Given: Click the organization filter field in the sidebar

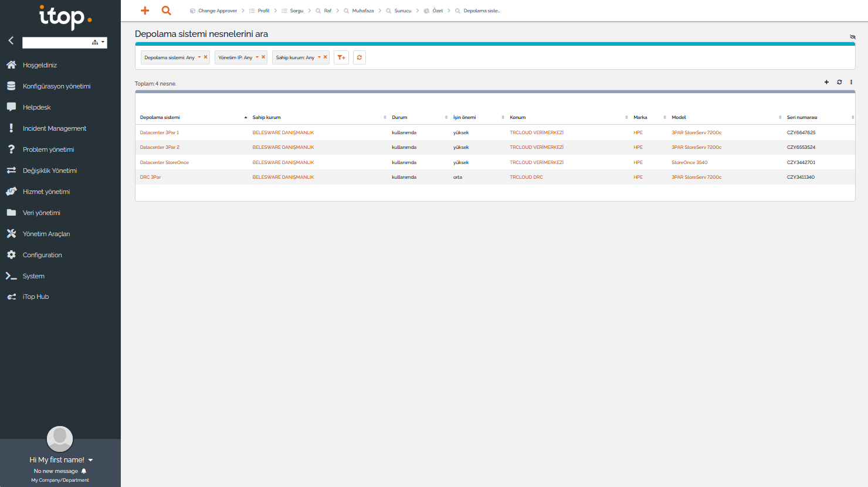Looking at the screenshot, I should (56, 42).
